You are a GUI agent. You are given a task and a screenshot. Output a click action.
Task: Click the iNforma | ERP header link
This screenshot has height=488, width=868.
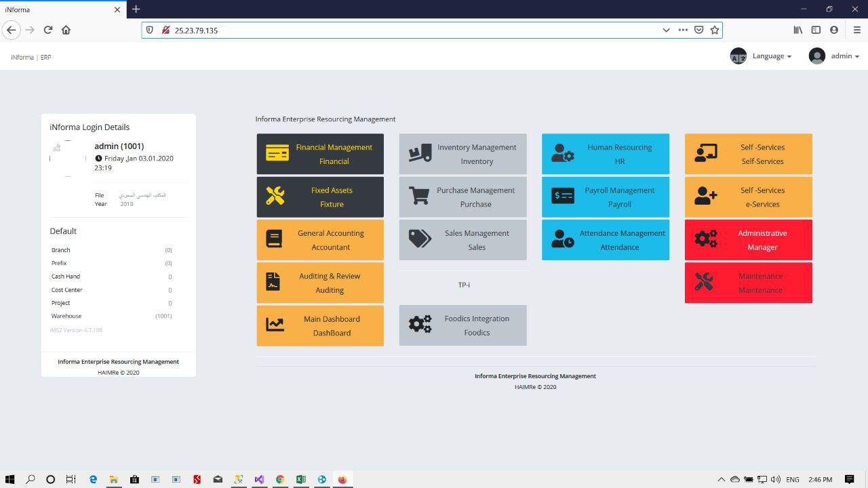31,57
